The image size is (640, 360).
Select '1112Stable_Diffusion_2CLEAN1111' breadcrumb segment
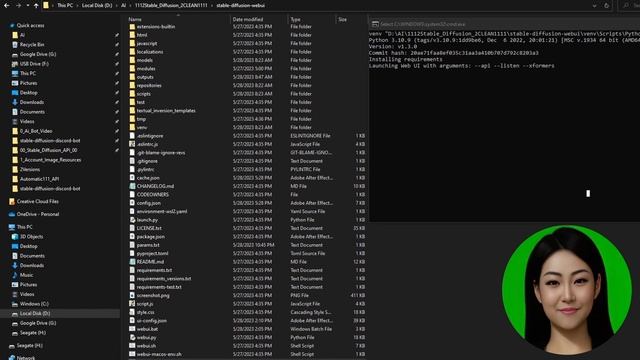[171, 6]
